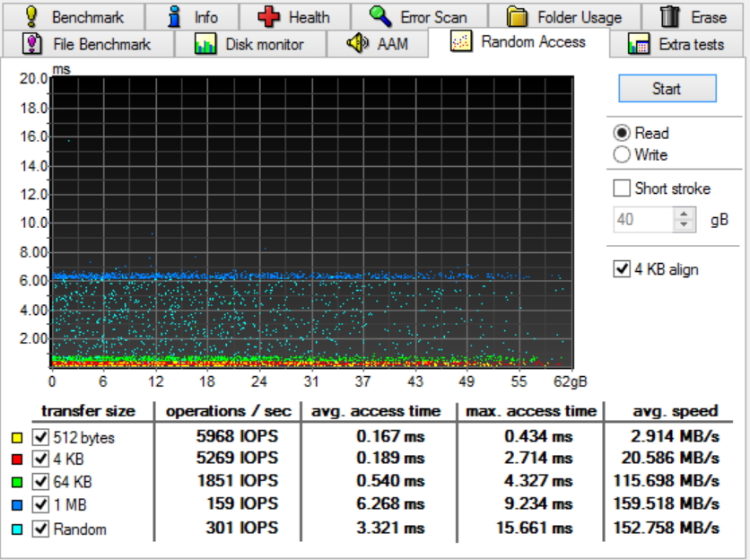Image resolution: width=750 pixels, height=560 pixels.
Task: Click the Benchmark lightbulb icon
Action: (31, 17)
